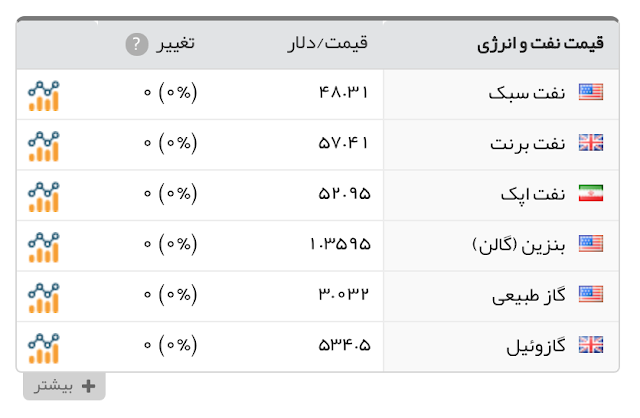Open the نفت برنت link
The width and height of the screenshot is (640, 418).
tap(528, 144)
